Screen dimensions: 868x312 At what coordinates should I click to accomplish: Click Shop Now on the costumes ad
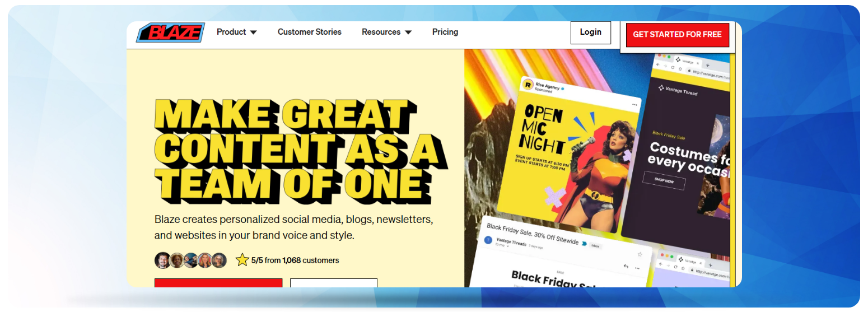664,181
